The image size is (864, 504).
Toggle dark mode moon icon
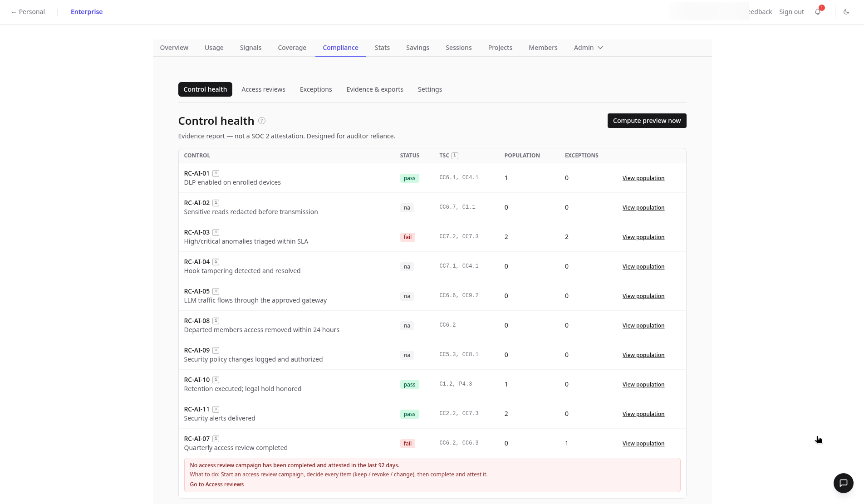tap(846, 12)
